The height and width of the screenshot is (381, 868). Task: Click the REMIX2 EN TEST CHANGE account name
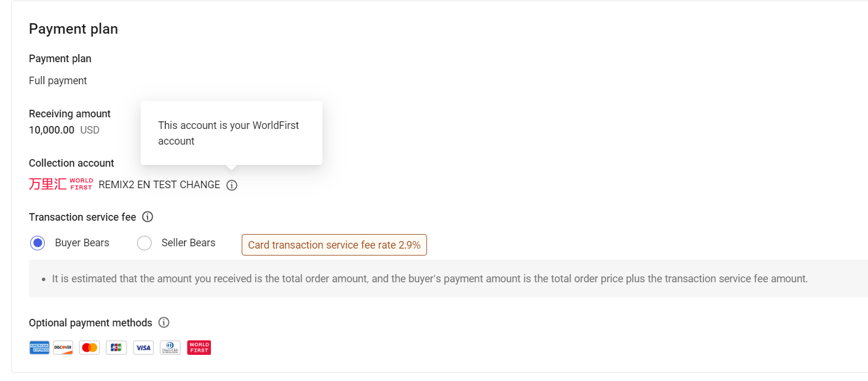(x=161, y=185)
